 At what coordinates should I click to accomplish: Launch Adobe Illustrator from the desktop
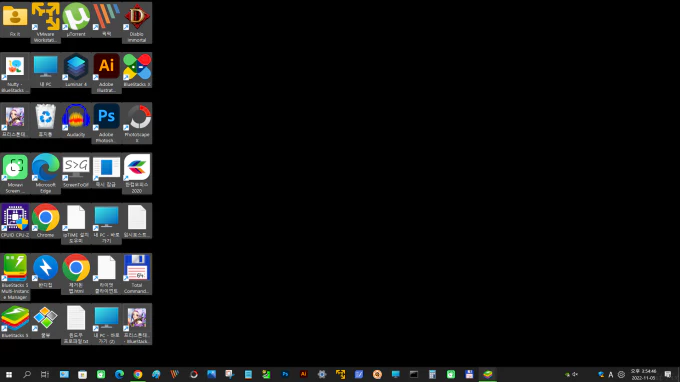tap(106, 73)
